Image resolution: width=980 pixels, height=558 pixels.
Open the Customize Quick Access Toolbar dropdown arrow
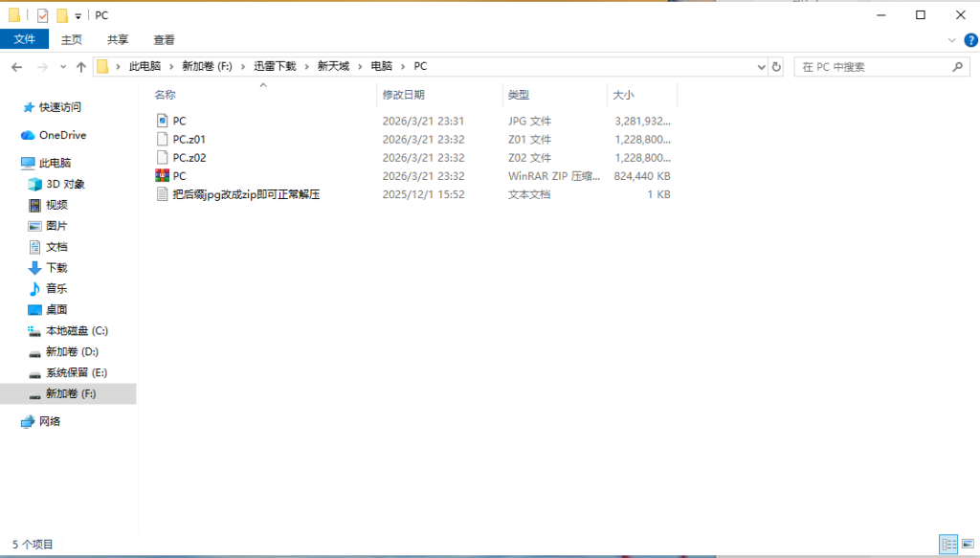point(78,16)
